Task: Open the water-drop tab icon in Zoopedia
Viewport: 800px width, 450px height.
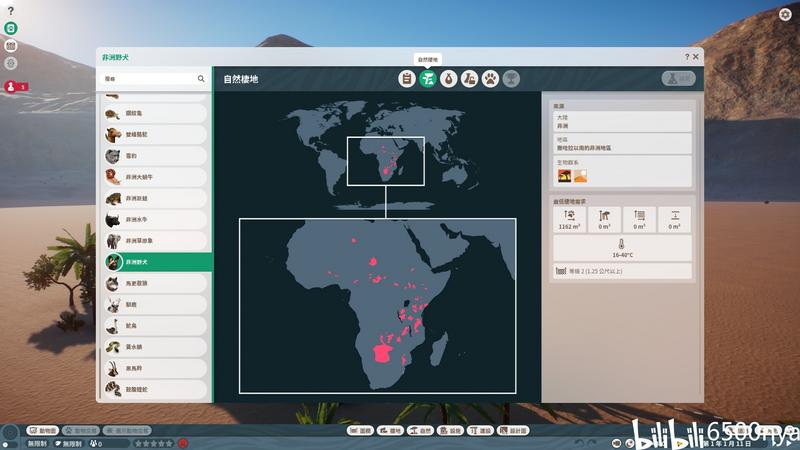Action: pos(448,79)
